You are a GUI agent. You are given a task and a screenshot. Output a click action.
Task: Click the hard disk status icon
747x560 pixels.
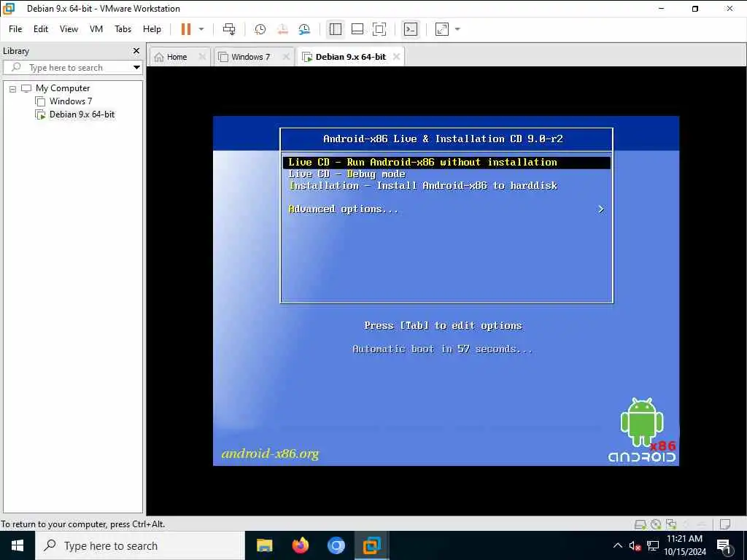point(640,524)
